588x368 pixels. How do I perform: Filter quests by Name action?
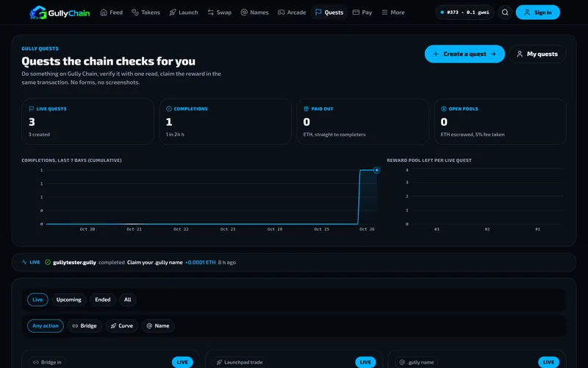coord(158,326)
